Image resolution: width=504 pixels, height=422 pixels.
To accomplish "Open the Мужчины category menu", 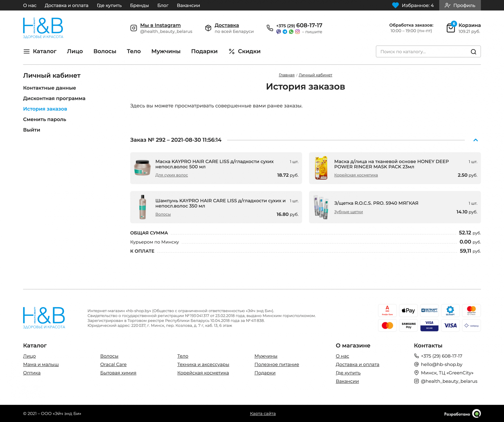I will coord(166,51).
